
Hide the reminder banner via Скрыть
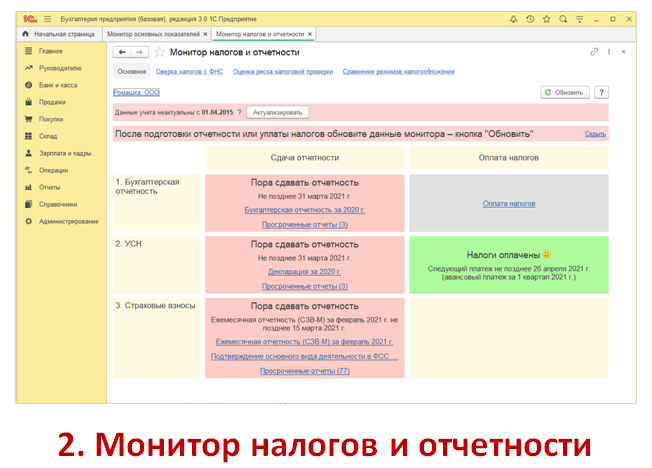tap(595, 134)
